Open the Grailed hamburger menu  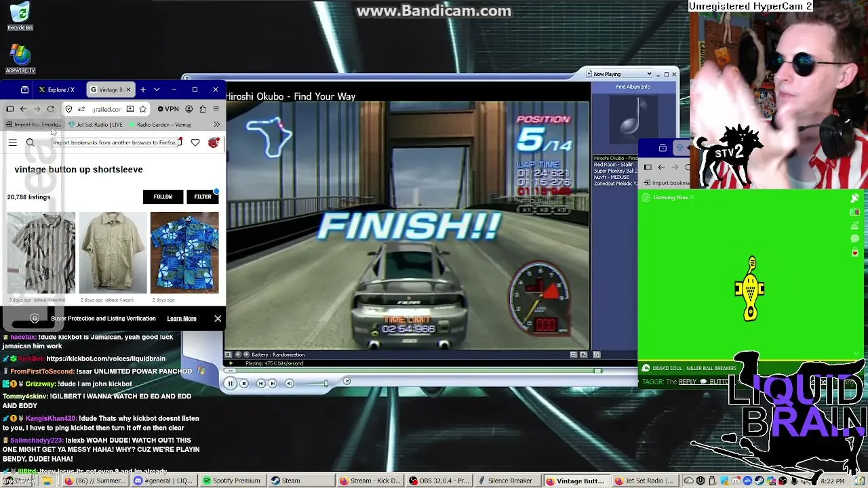13,142
